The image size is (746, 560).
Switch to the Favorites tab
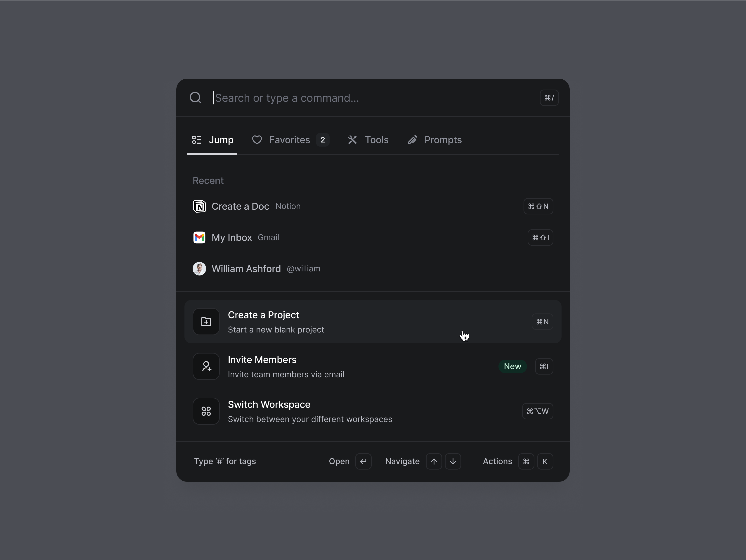tap(289, 140)
